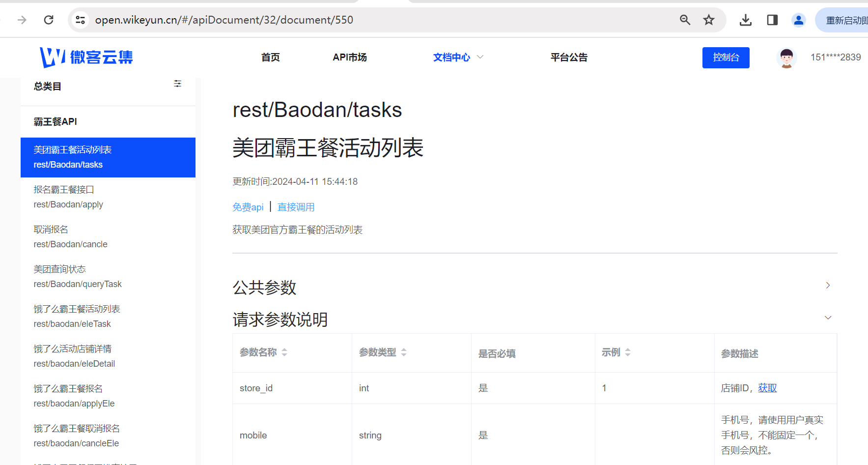Open 报名霸王餐接口 rest/Baodan/apply sidebar item

point(108,197)
